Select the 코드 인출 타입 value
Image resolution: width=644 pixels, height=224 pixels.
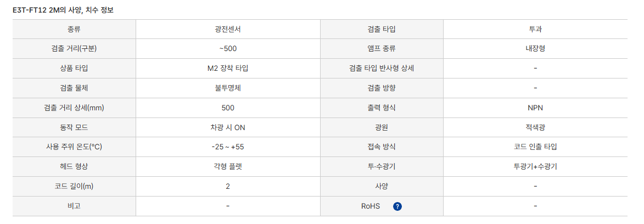click(535, 147)
